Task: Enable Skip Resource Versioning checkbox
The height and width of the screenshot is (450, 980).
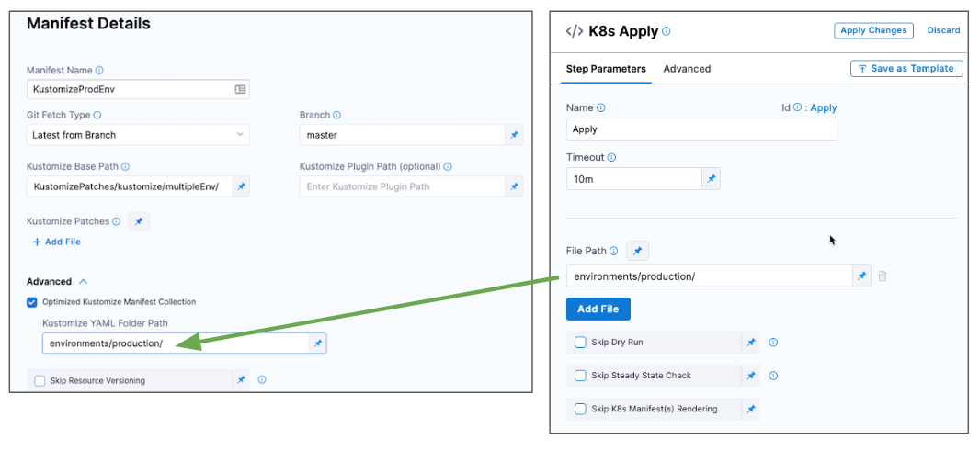Action: 40,380
